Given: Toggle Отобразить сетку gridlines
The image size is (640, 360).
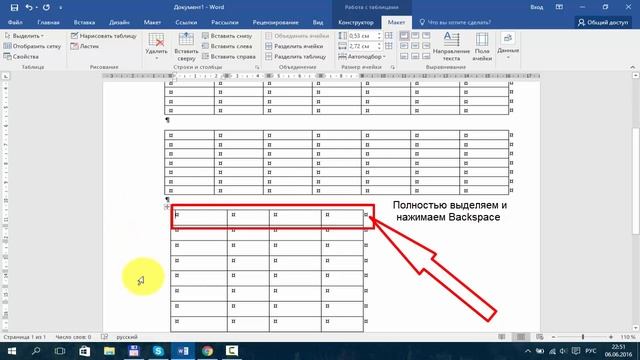Looking at the screenshot, I should [32, 46].
